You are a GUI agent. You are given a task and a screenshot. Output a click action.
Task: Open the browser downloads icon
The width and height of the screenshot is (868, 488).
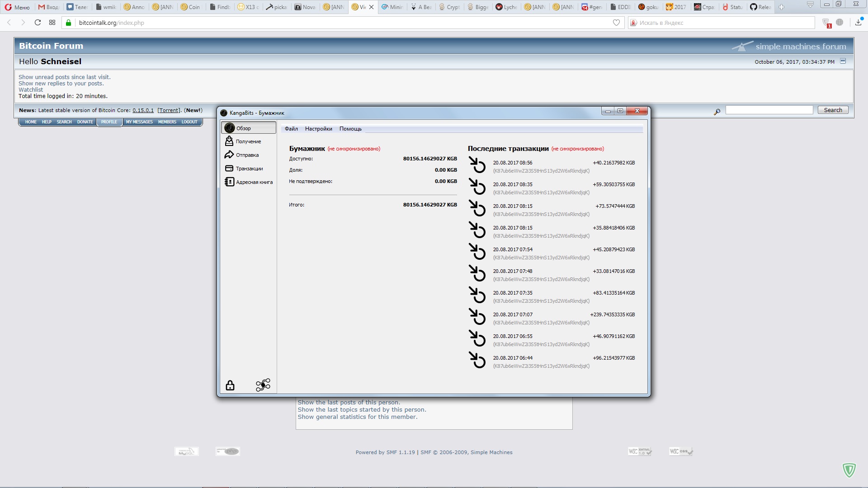pyautogui.click(x=858, y=23)
